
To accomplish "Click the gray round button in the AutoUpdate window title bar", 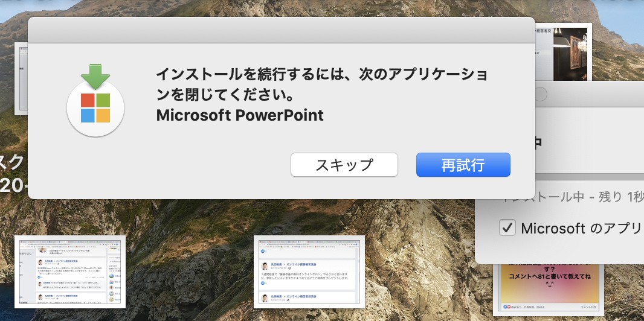I will pos(541,95).
